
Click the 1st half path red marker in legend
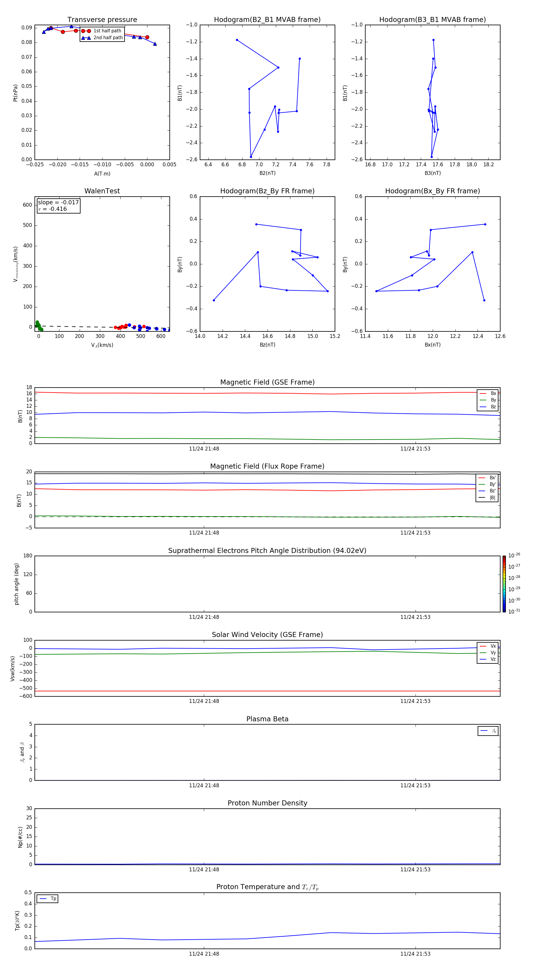click(x=86, y=31)
